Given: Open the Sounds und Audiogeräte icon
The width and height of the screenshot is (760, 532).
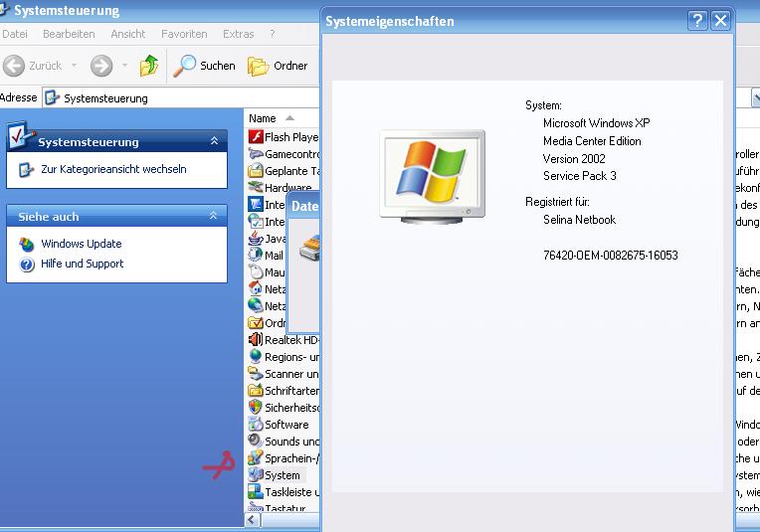Looking at the screenshot, I should (256, 441).
